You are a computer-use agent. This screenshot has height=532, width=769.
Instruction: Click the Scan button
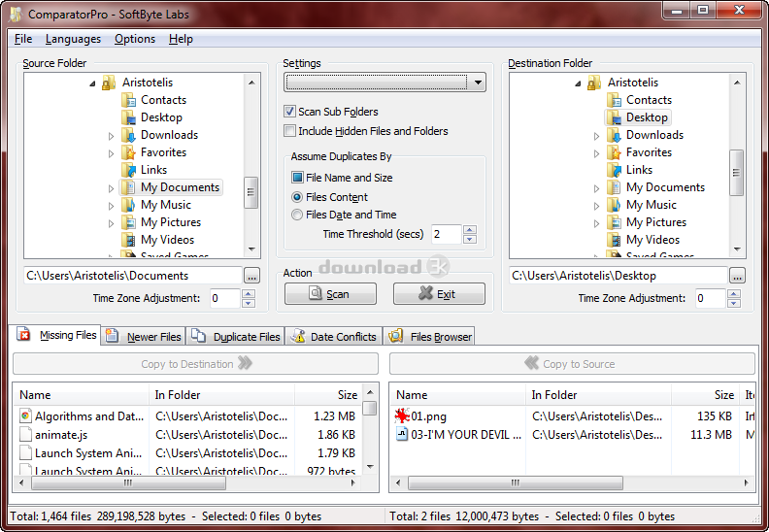pyautogui.click(x=330, y=294)
